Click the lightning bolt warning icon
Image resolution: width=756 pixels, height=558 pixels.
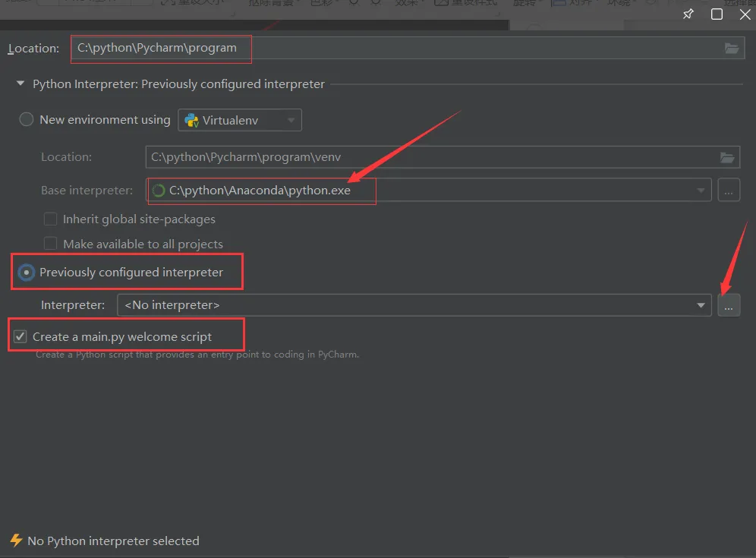tap(16, 540)
